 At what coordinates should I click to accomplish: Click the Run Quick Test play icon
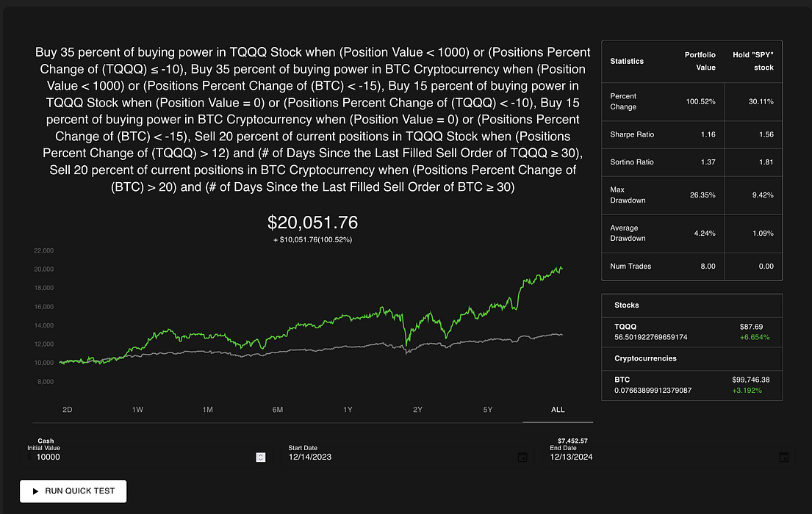(x=35, y=491)
